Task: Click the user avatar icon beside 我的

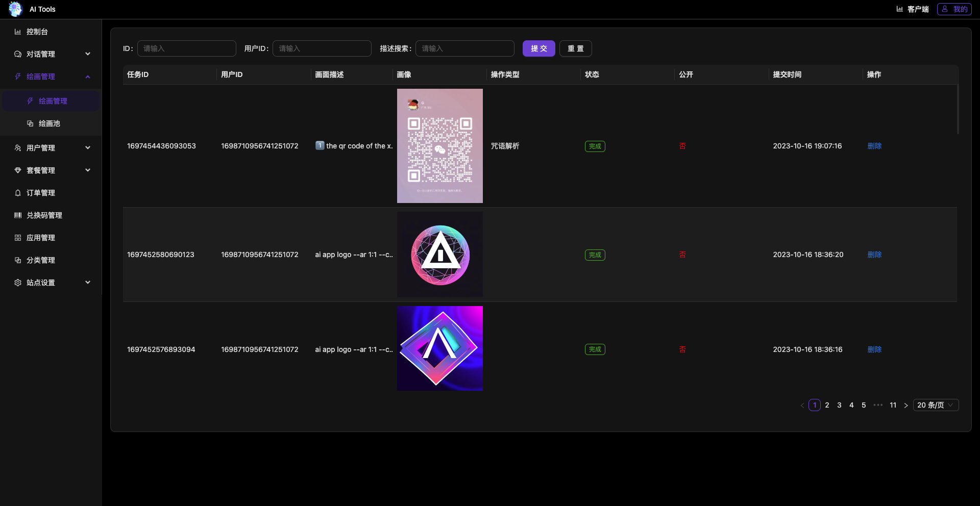Action: 945,9
